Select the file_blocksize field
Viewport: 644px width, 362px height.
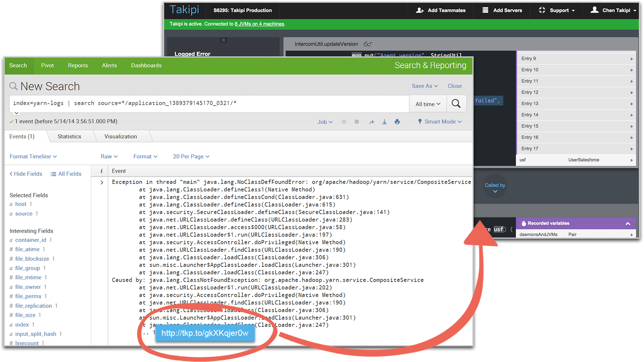[32, 259]
